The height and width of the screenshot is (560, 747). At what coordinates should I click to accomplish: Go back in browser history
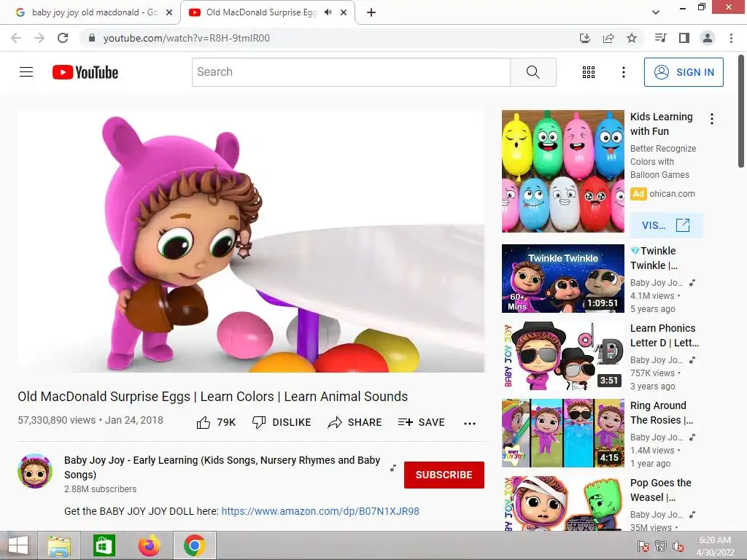point(16,38)
